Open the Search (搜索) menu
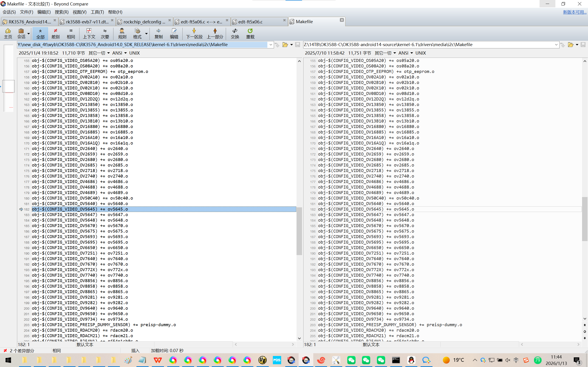Viewport: 588px width, 367px height. [x=62, y=12]
